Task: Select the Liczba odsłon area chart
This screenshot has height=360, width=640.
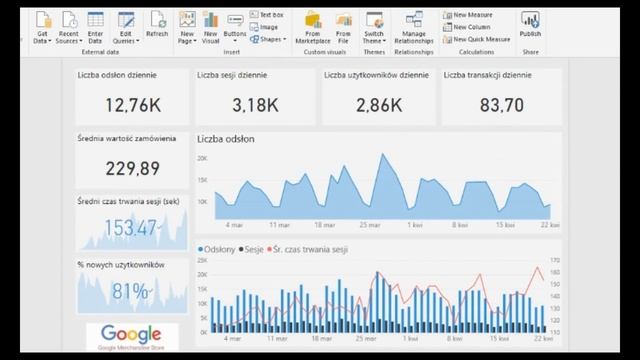Action: [x=378, y=182]
